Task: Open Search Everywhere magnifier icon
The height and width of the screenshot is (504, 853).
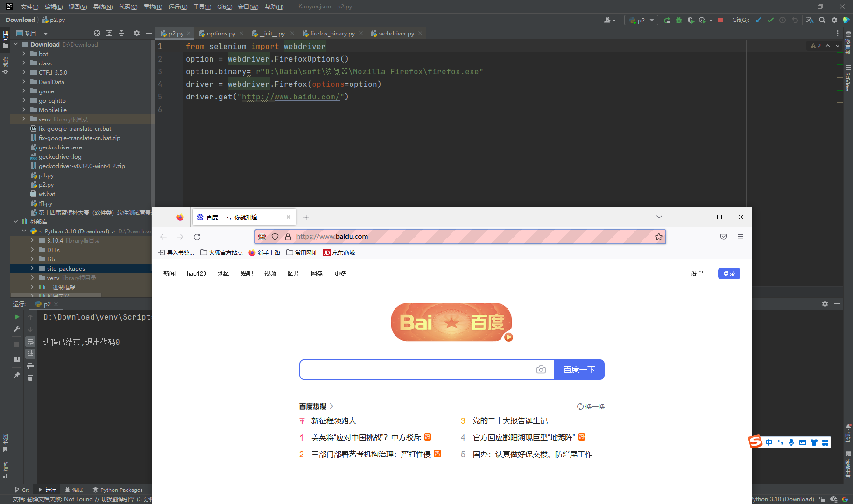Action: (x=822, y=20)
